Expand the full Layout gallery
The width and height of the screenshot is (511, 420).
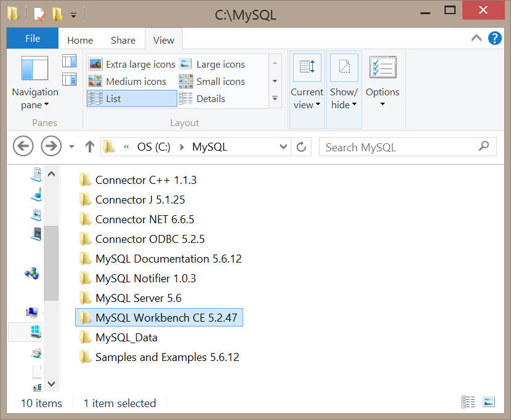275,98
